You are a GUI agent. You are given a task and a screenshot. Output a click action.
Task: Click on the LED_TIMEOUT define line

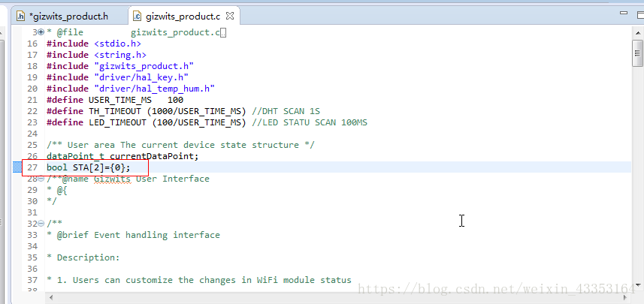click(x=207, y=122)
